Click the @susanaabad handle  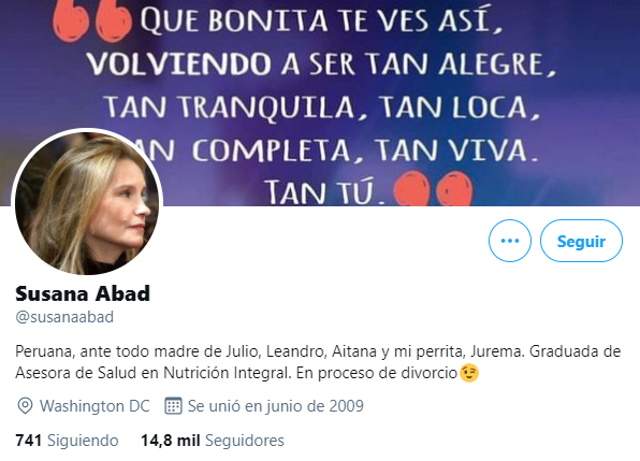point(64,317)
